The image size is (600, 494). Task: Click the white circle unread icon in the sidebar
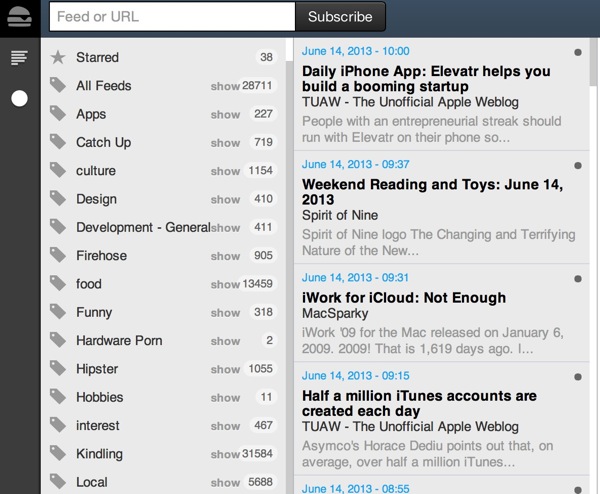tap(20, 98)
